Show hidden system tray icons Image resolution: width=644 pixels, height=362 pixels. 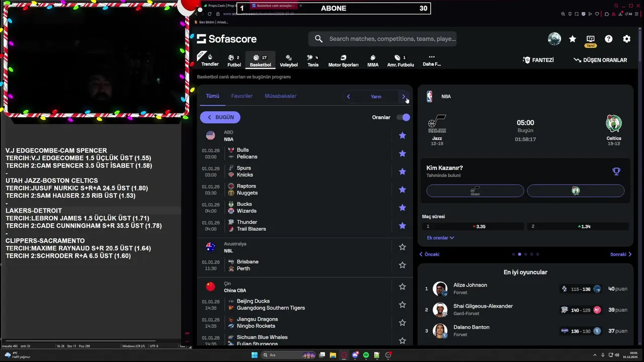click(595, 355)
